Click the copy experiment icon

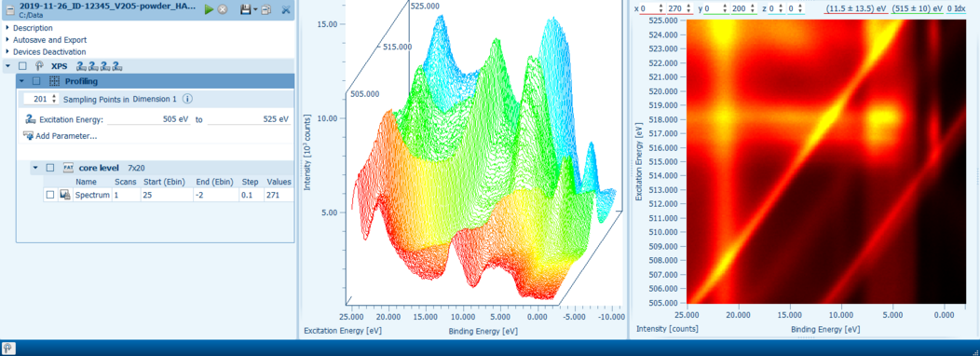click(x=266, y=9)
